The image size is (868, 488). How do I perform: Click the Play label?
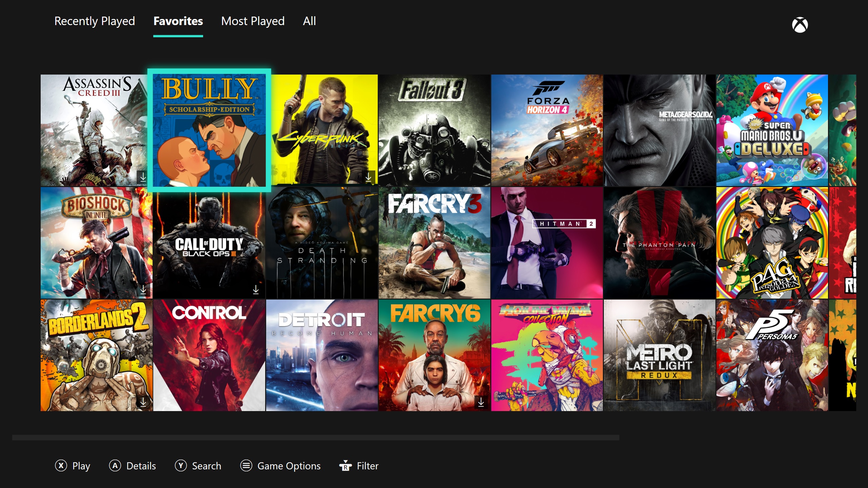81,466
